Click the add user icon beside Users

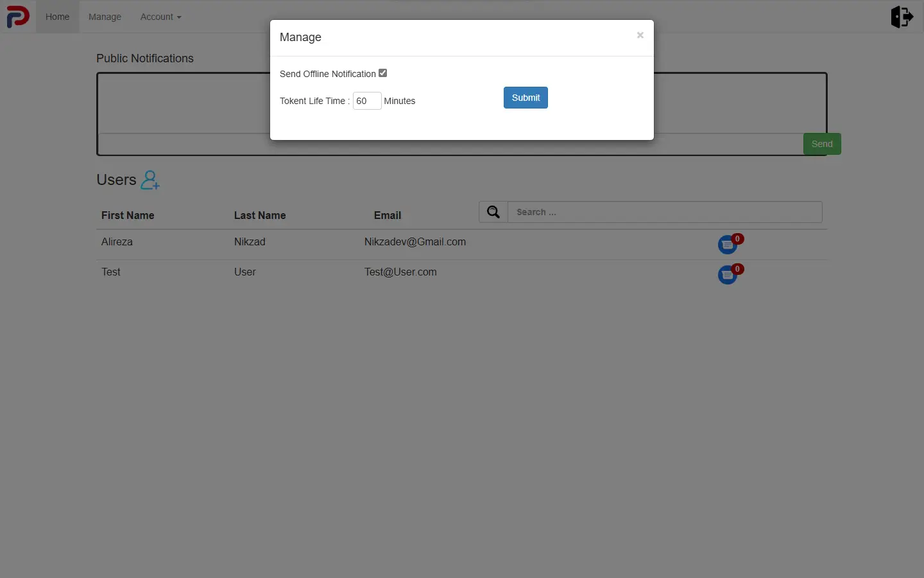coord(150,180)
